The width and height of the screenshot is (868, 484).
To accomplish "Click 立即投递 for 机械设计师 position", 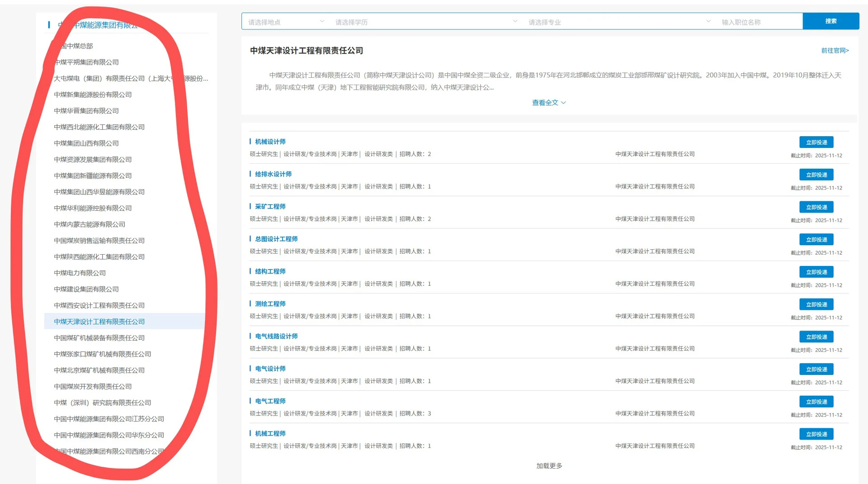I will pos(816,142).
